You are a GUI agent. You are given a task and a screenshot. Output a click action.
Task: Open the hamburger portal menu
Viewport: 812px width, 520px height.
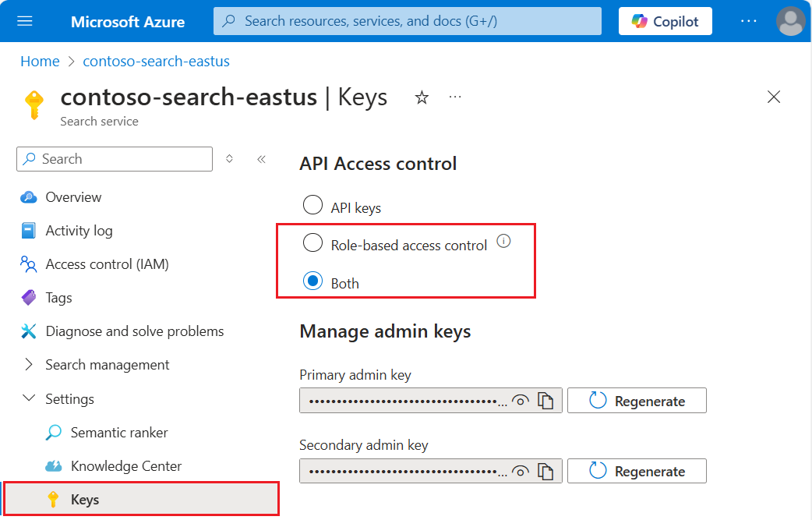(25, 21)
